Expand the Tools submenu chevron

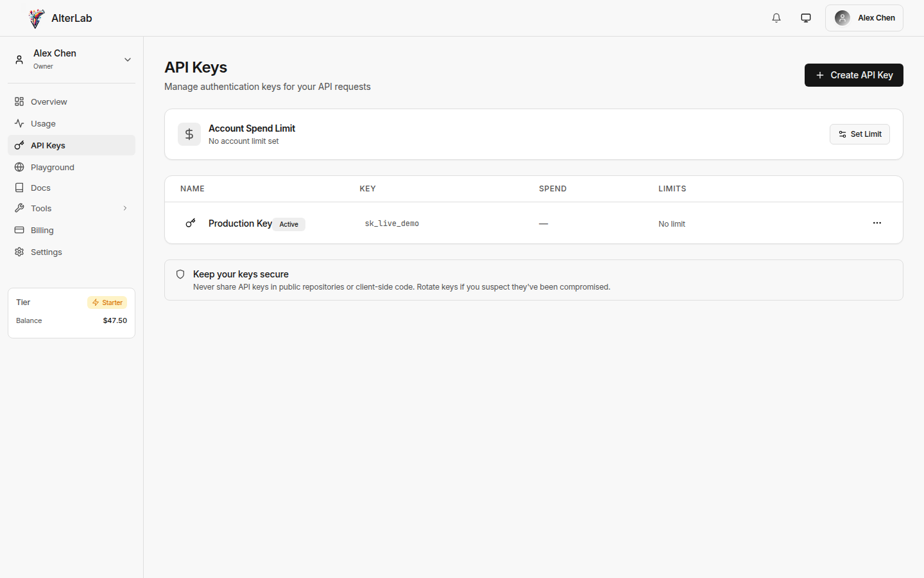tap(125, 208)
